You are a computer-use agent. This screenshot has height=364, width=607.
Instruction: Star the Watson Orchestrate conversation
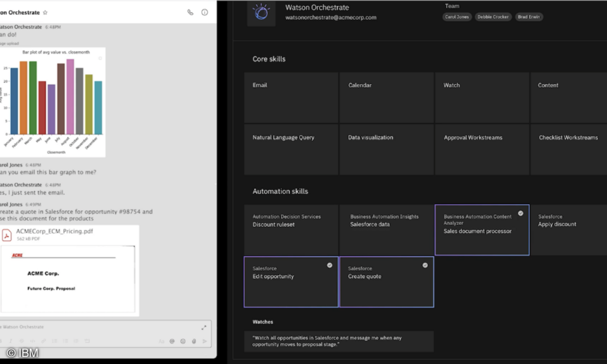tap(45, 12)
